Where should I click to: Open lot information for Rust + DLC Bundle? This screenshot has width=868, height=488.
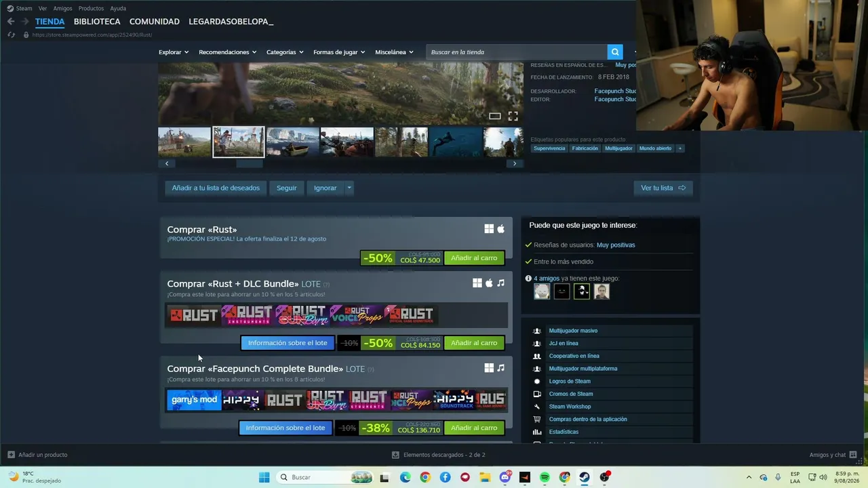(288, 343)
